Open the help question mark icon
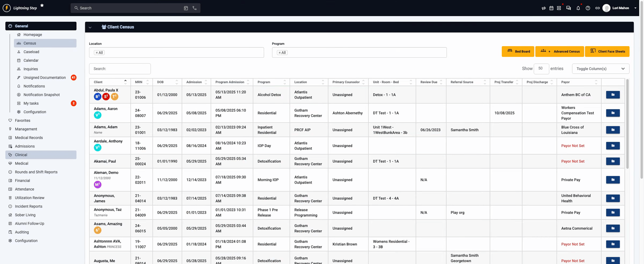Image resolution: width=644 pixels, height=264 pixels. (x=588, y=8)
